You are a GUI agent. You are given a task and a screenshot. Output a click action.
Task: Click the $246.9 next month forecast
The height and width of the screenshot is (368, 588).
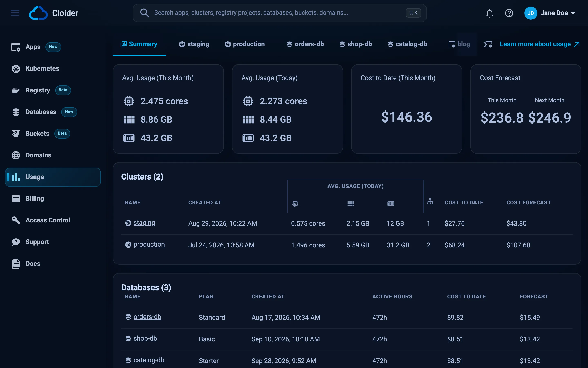pyautogui.click(x=549, y=118)
